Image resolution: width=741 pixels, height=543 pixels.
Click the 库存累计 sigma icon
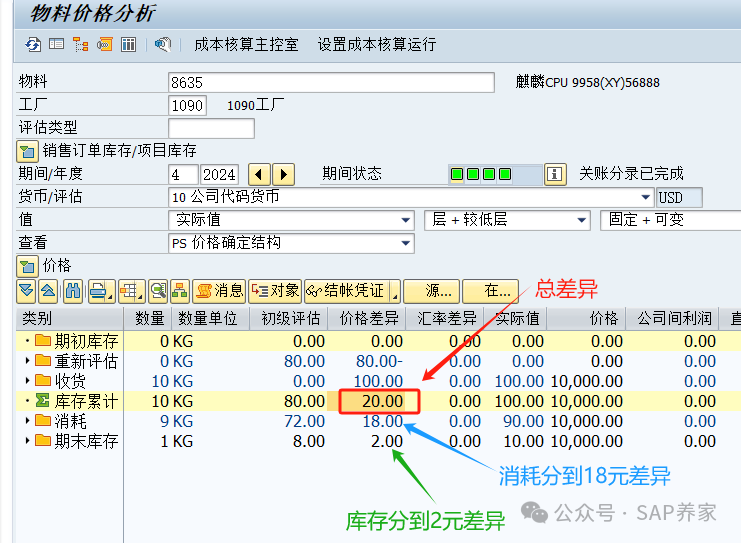(43, 401)
